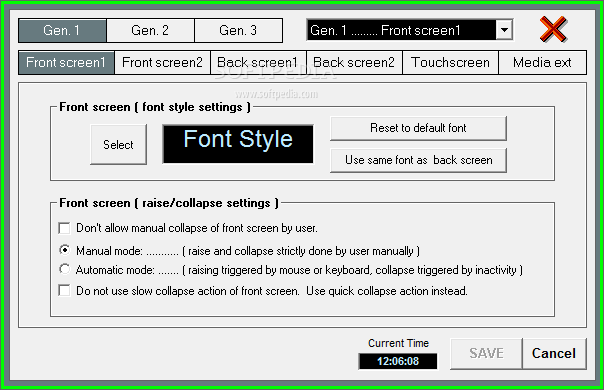Image resolution: width=604 pixels, height=390 pixels.
Task: Switch to the Gen. 3 tab
Action: (238, 30)
